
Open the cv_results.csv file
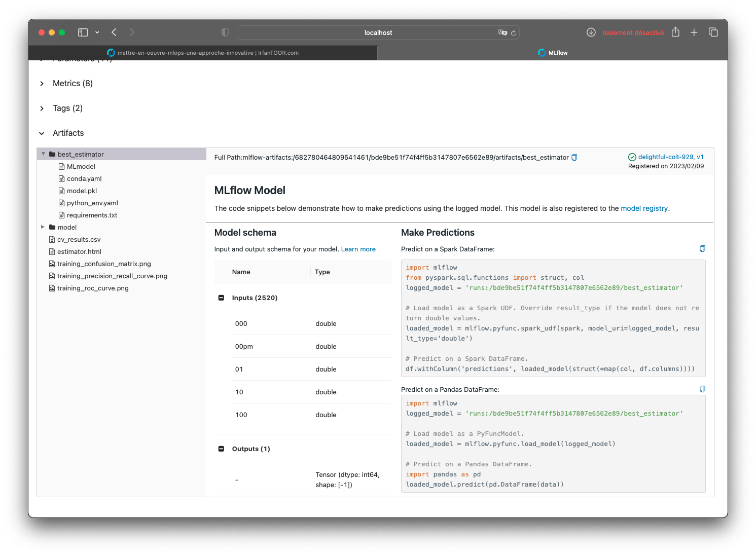pos(79,239)
